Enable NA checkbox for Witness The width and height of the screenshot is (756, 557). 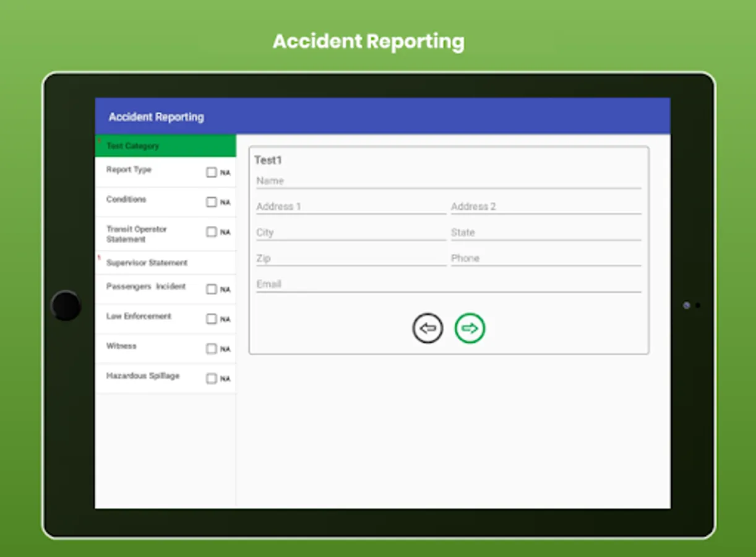(212, 349)
